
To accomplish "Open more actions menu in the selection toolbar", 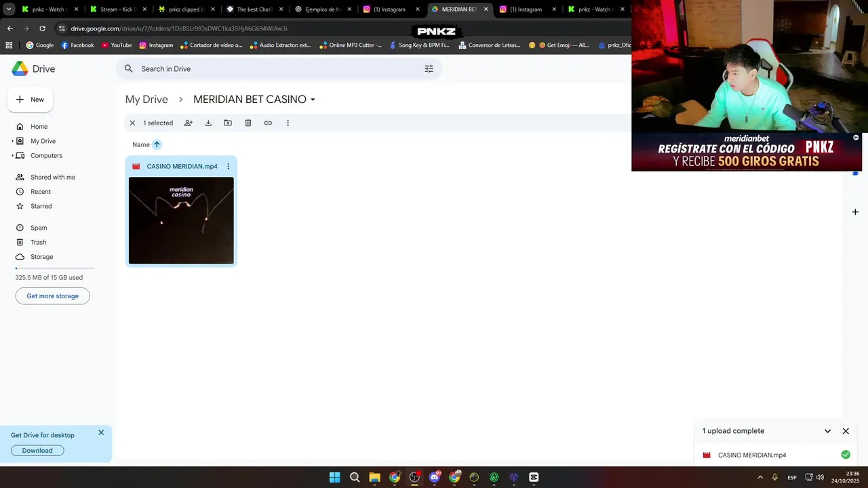I will click(288, 123).
